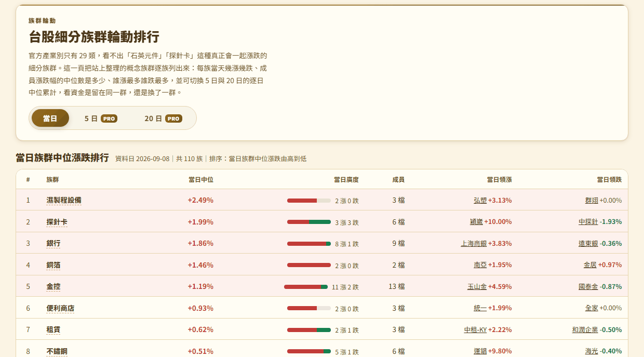Open stock link 海光
The height and width of the screenshot is (357, 644).
point(592,351)
